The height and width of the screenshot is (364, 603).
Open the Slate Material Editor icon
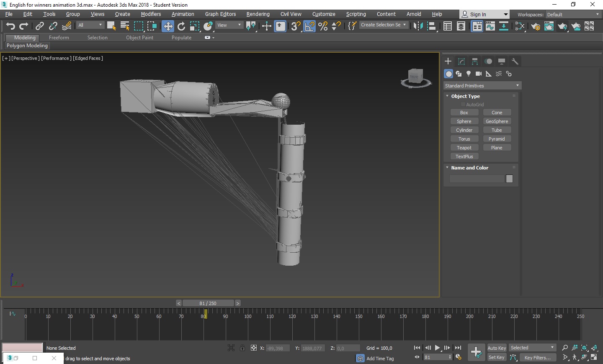pos(520,26)
